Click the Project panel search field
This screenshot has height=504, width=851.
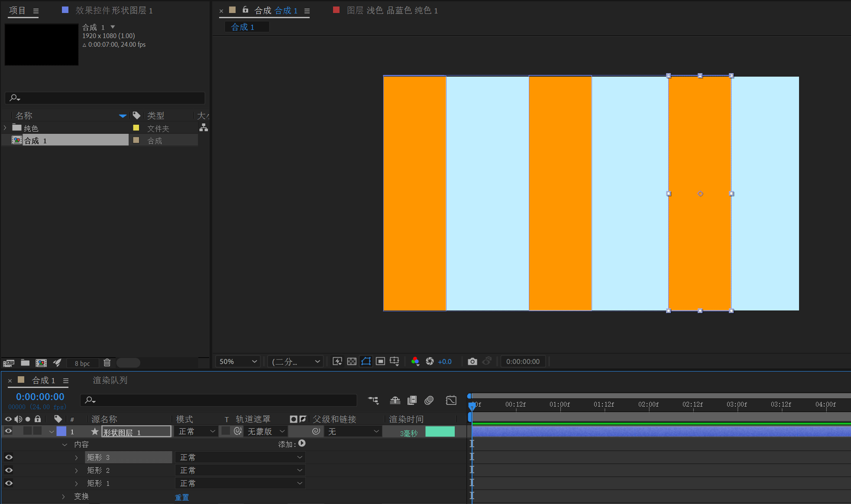tap(105, 97)
